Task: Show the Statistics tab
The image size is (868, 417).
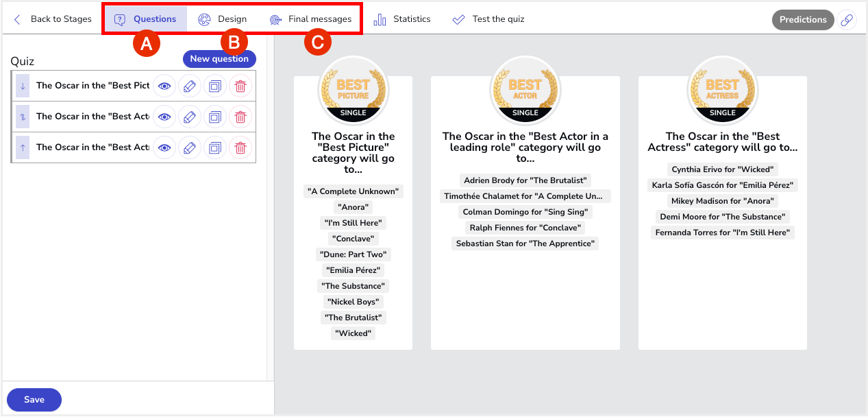Action: (402, 19)
